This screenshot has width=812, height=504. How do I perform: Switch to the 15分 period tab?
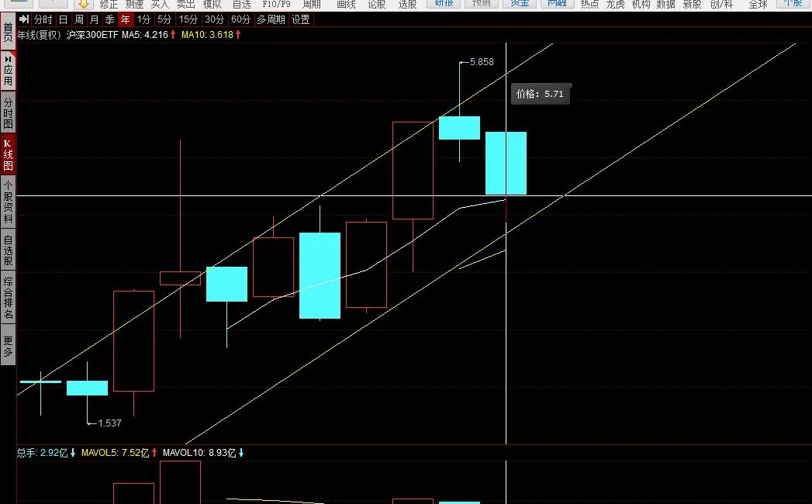[188, 19]
